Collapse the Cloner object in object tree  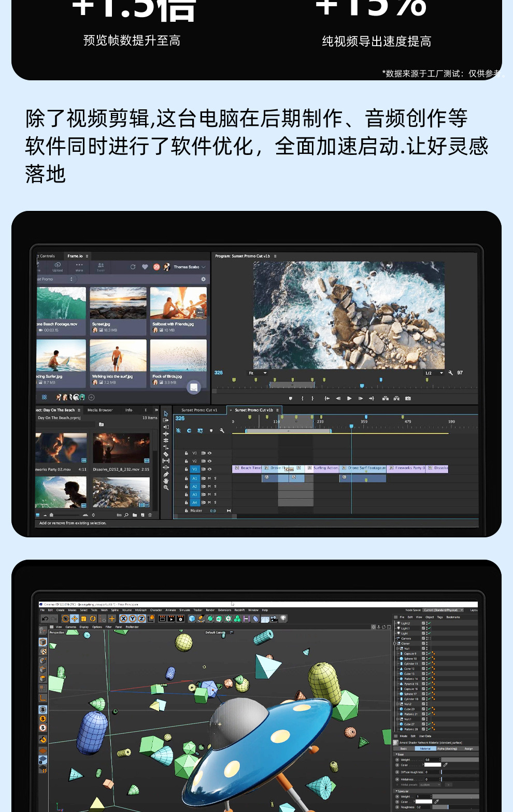click(x=394, y=644)
